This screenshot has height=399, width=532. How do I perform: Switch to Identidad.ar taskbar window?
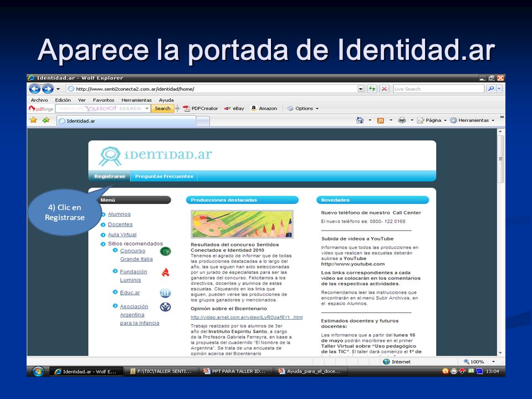[86, 371]
